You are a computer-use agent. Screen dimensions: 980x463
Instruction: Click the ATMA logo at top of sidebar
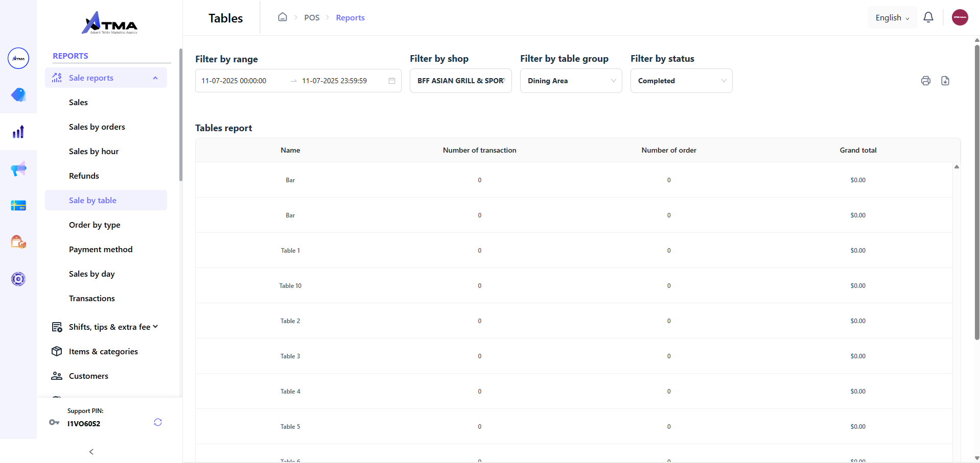(x=109, y=22)
